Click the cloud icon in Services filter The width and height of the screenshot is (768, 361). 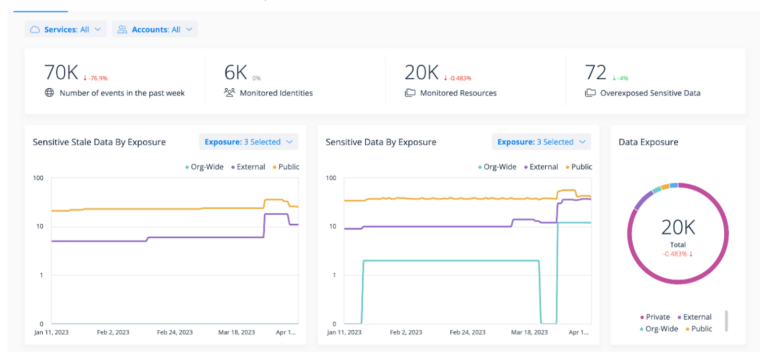pyautogui.click(x=35, y=29)
